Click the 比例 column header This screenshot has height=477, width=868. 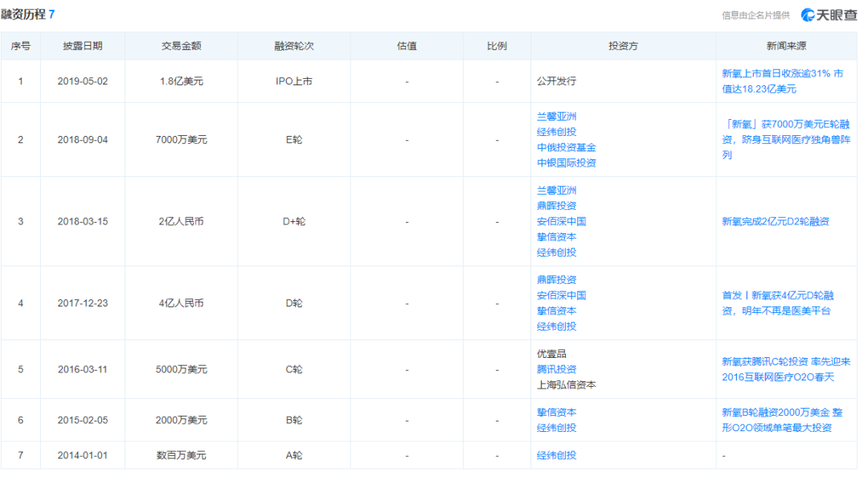click(x=497, y=46)
